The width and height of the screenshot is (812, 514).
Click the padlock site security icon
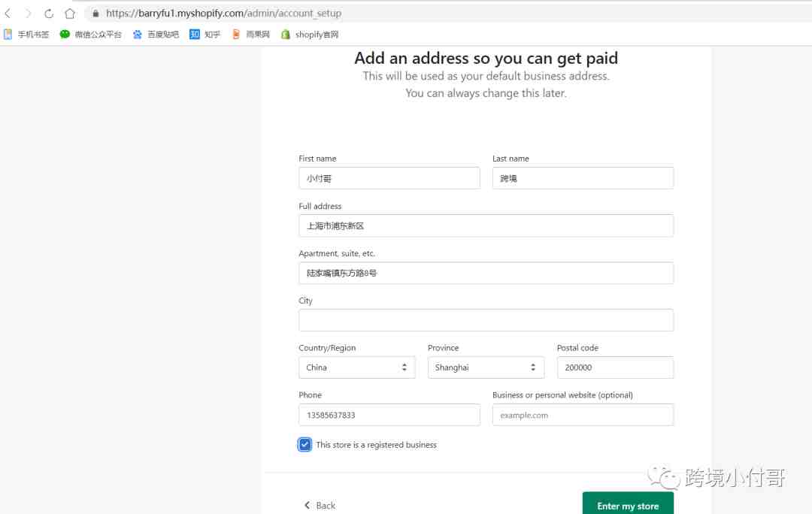95,14
